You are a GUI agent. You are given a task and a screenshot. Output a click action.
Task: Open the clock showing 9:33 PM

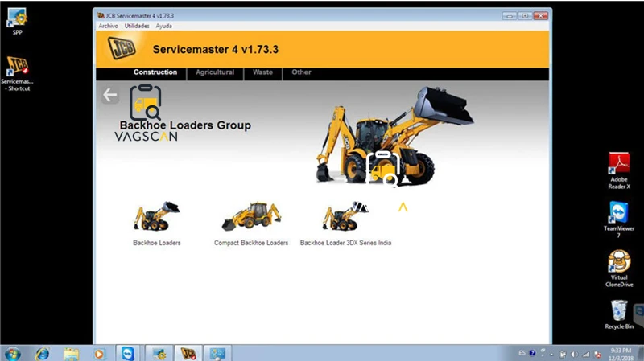pyautogui.click(x=621, y=354)
